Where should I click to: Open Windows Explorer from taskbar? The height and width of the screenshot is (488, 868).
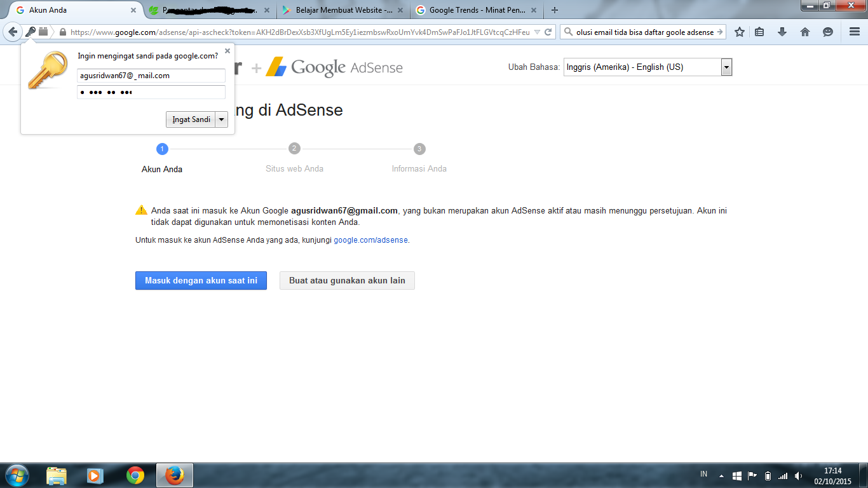[x=57, y=475]
